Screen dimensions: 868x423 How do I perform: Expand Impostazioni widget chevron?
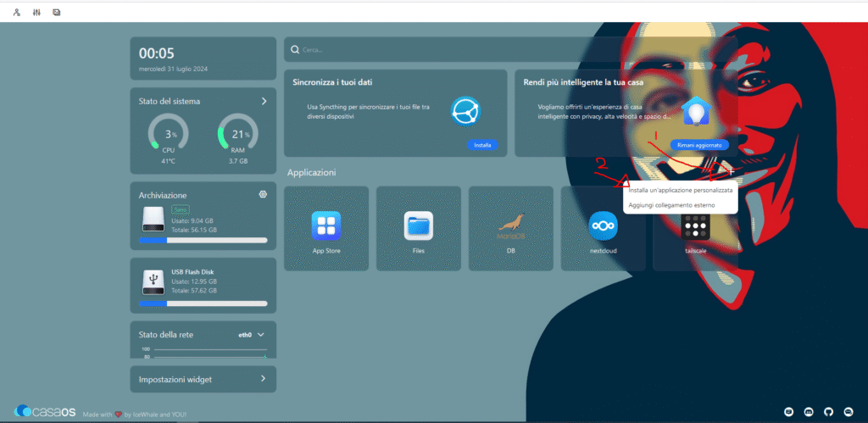click(x=264, y=379)
